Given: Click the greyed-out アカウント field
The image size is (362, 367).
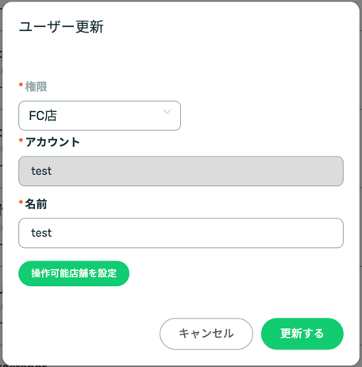Looking at the screenshot, I should tap(181, 171).
